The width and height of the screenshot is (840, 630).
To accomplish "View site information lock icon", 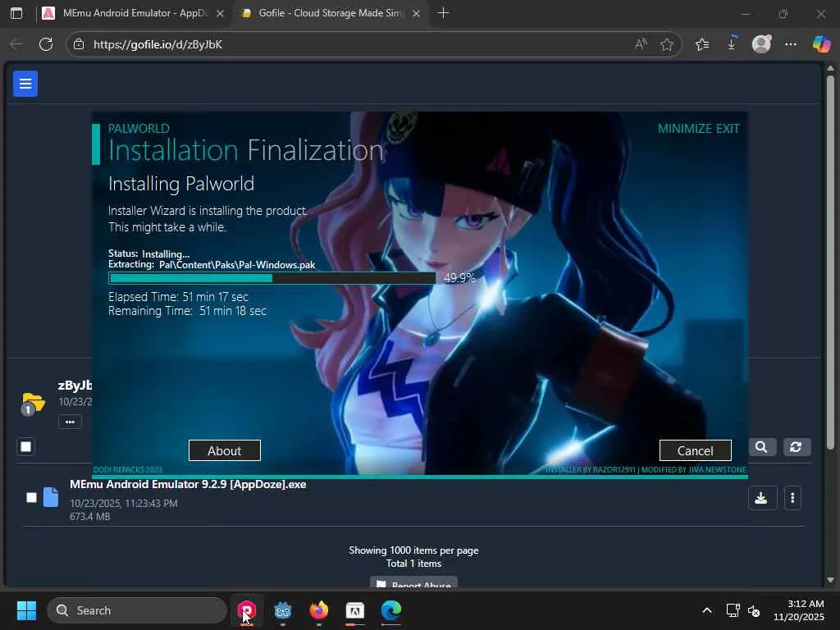I will pyautogui.click(x=79, y=44).
